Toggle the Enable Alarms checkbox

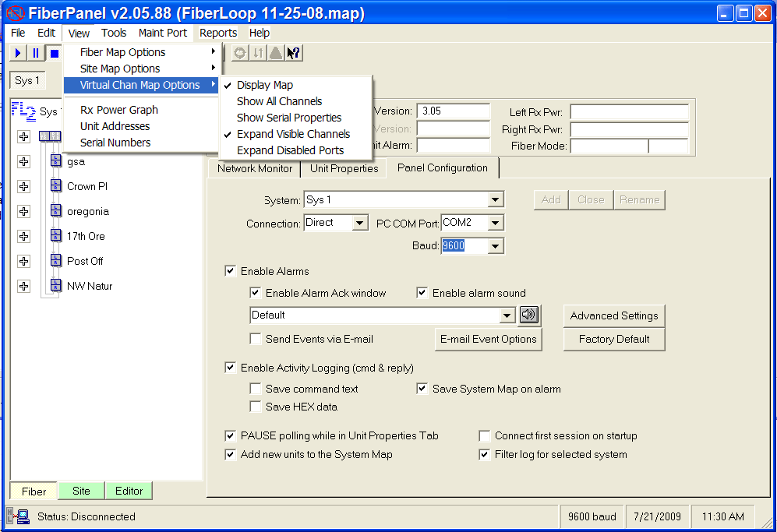(x=231, y=271)
